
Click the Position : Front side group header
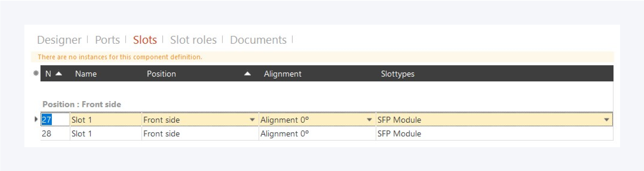click(x=82, y=104)
